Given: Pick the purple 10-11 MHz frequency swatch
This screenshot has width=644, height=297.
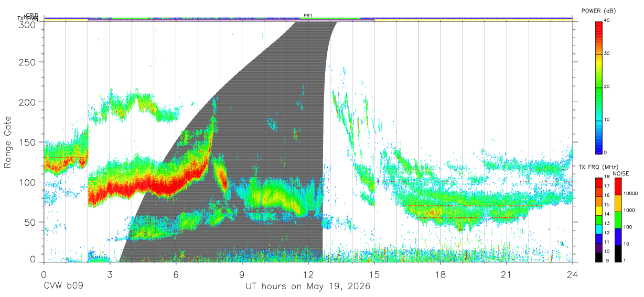Looking at the screenshot, I should point(599,247).
